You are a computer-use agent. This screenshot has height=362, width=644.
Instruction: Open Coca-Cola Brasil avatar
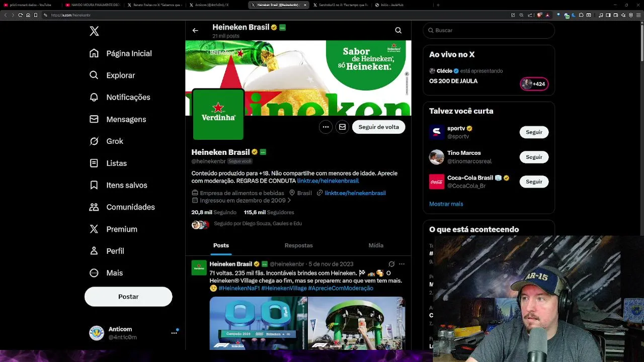(x=437, y=182)
